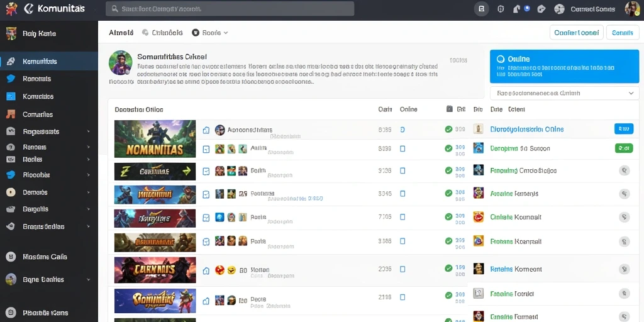Click the blue Online status panel

coord(564,67)
